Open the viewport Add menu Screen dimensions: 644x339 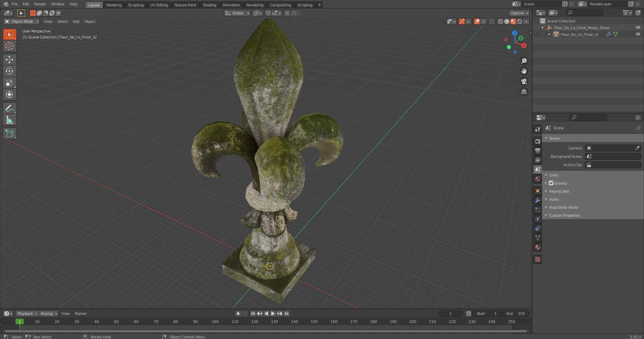(x=76, y=21)
